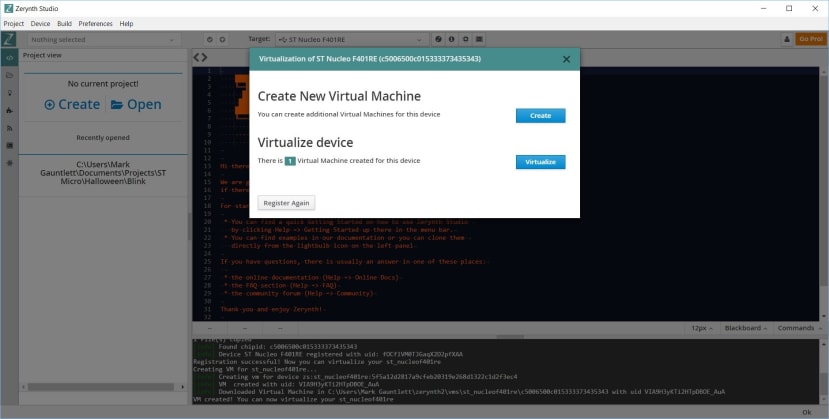Open the Build menu
The height and width of the screenshot is (419, 829).
tap(65, 24)
